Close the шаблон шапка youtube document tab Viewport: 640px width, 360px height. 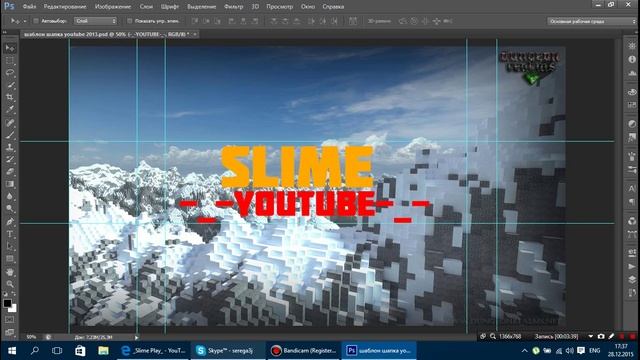tap(195, 34)
